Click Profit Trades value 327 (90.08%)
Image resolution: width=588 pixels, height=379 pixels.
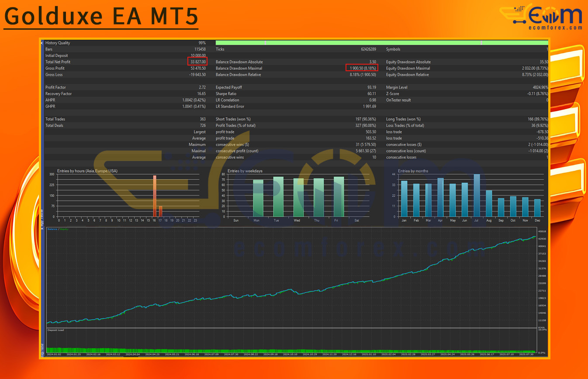click(366, 125)
